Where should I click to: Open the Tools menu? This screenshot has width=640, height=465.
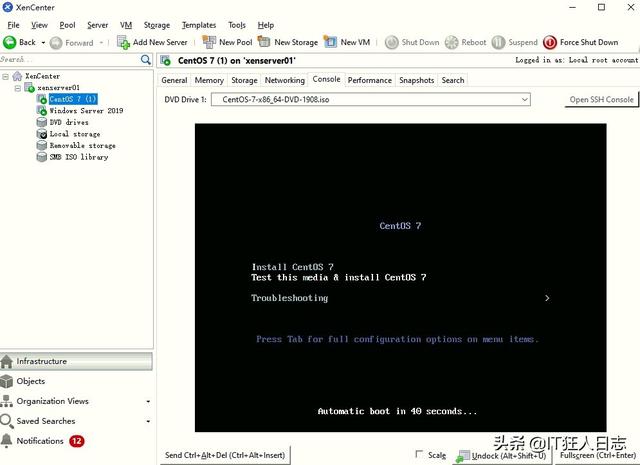tap(237, 25)
